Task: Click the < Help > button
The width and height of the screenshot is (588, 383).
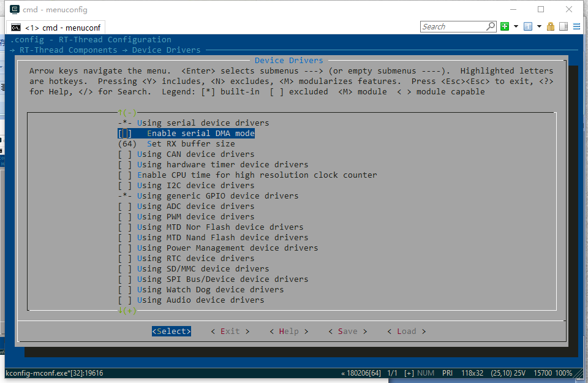Action: pos(288,332)
